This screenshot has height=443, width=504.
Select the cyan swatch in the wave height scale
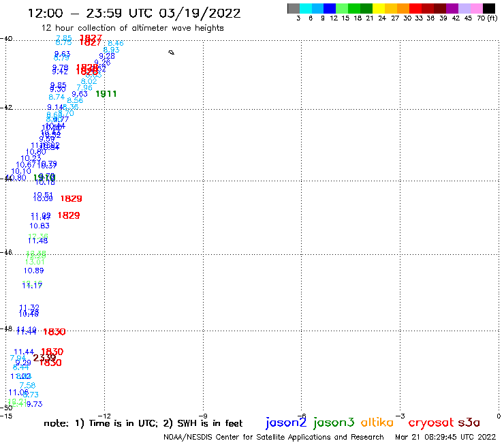(x=306, y=8)
